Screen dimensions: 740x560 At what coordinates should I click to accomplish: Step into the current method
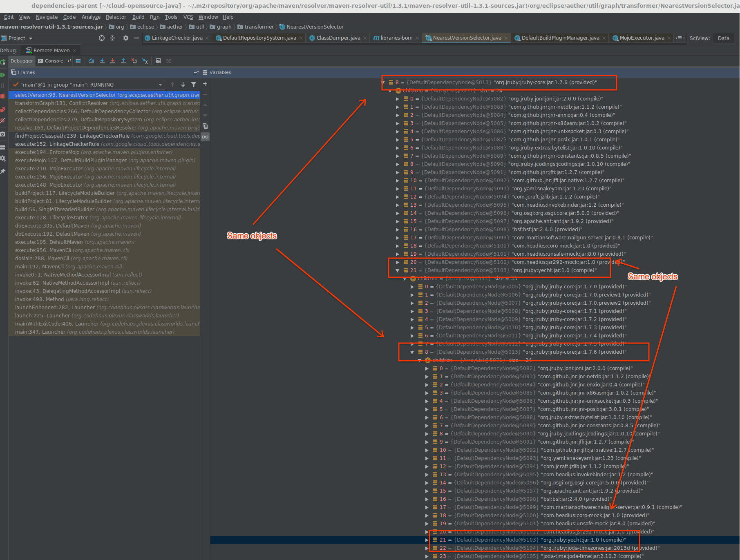pyautogui.click(x=102, y=61)
